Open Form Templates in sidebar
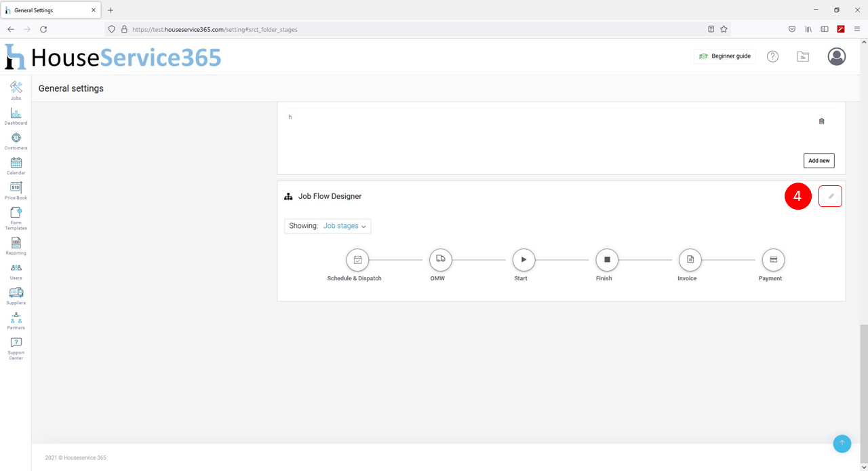This screenshot has height=471, width=868. click(16, 216)
